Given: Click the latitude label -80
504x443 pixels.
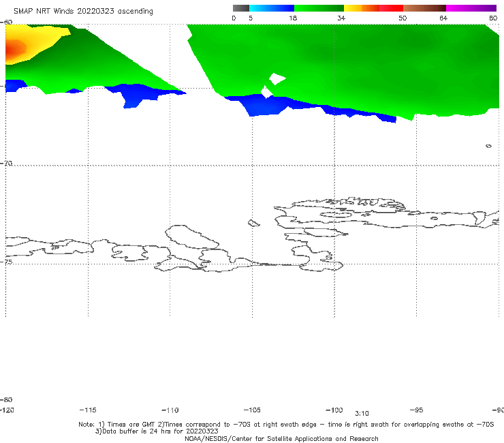Looking at the screenshot, I should point(6,399).
